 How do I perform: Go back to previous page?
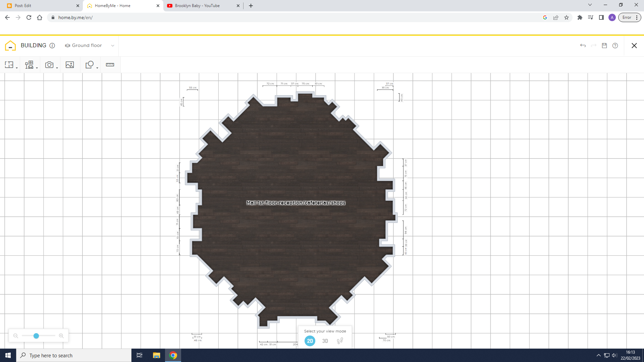7,17
